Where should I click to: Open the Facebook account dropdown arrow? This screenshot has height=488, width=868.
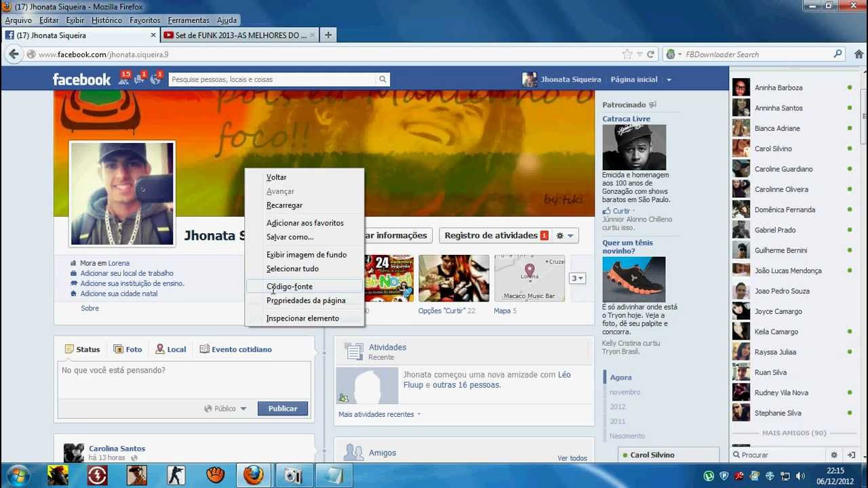point(669,79)
